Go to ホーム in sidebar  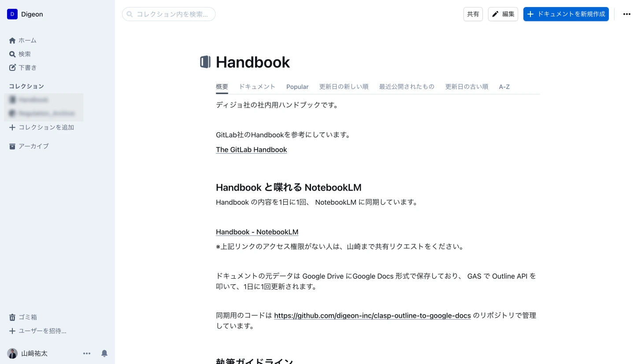(x=27, y=40)
